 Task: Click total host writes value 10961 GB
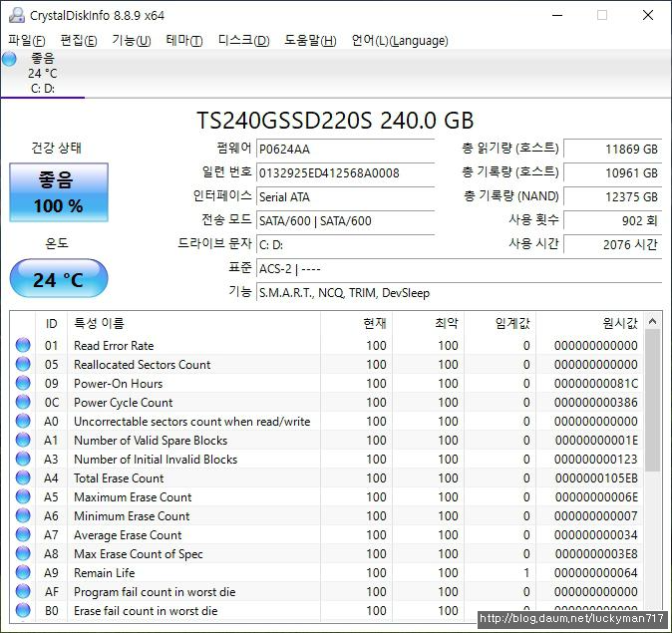[x=613, y=173]
